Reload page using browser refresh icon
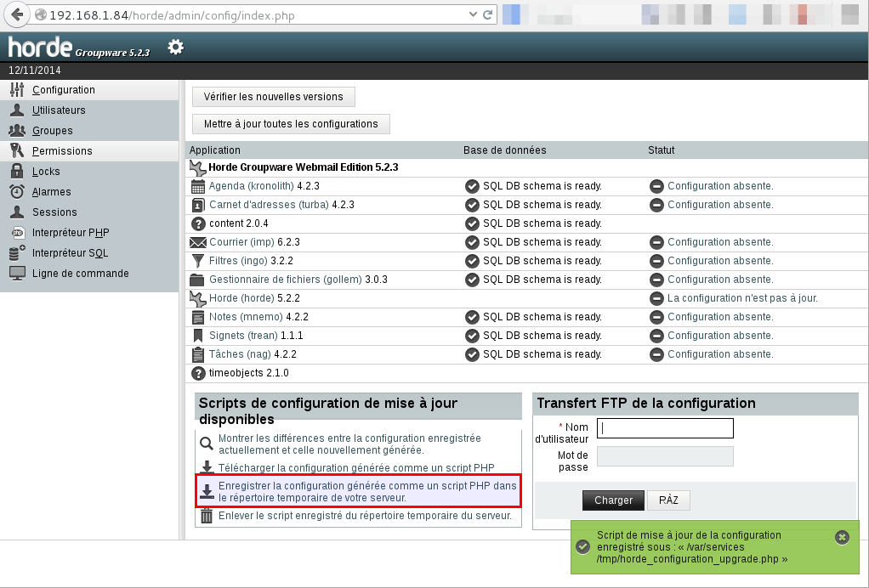Screen dimensions: 869x588 tap(488, 14)
